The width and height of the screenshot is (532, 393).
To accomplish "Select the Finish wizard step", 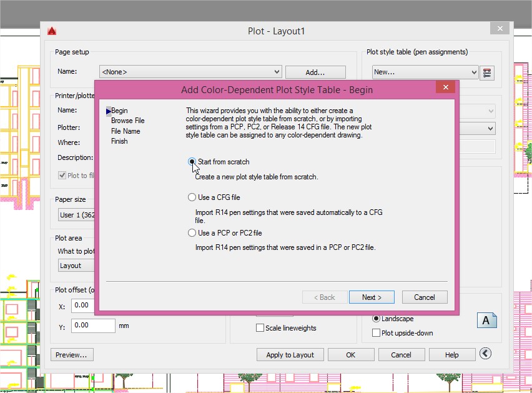I will pos(119,141).
